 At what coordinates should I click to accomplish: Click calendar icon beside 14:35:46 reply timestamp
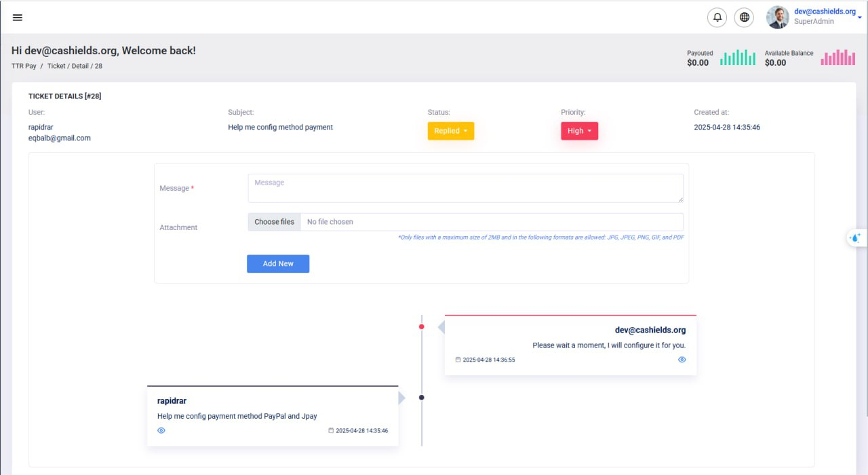click(331, 430)
